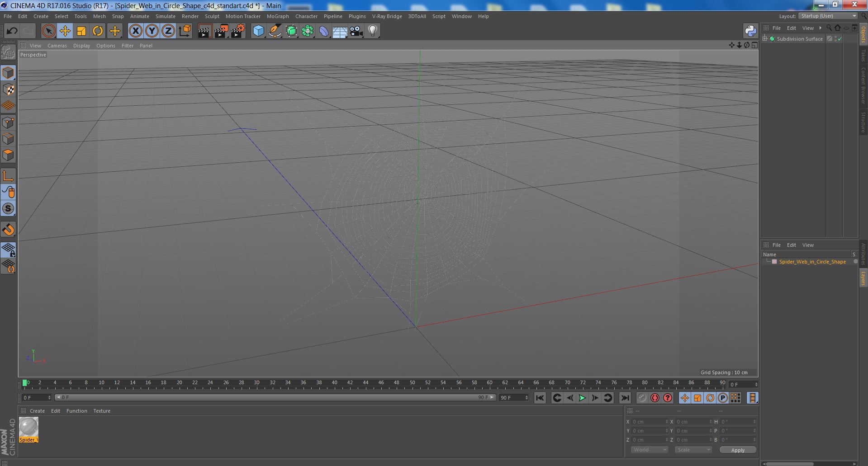This screenshot has width=868, height=466.
Task: Toggle X-axis lock
Action: pos(136,31)
